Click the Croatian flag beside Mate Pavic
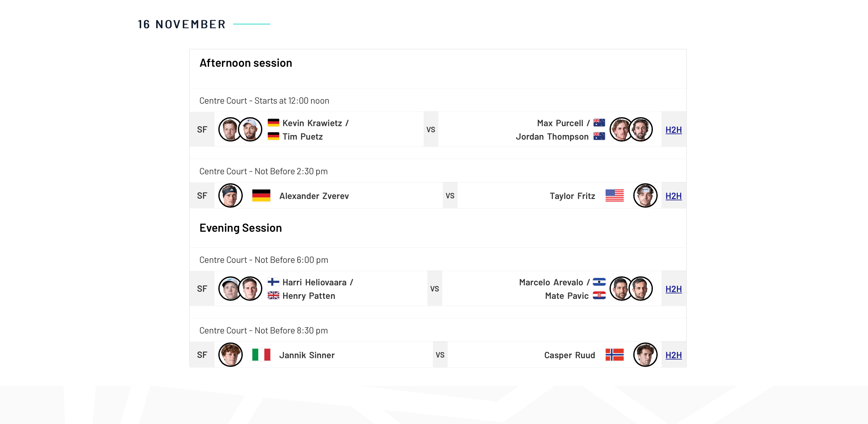The width and height of the screenshot is (868, 424). (599, 296)
